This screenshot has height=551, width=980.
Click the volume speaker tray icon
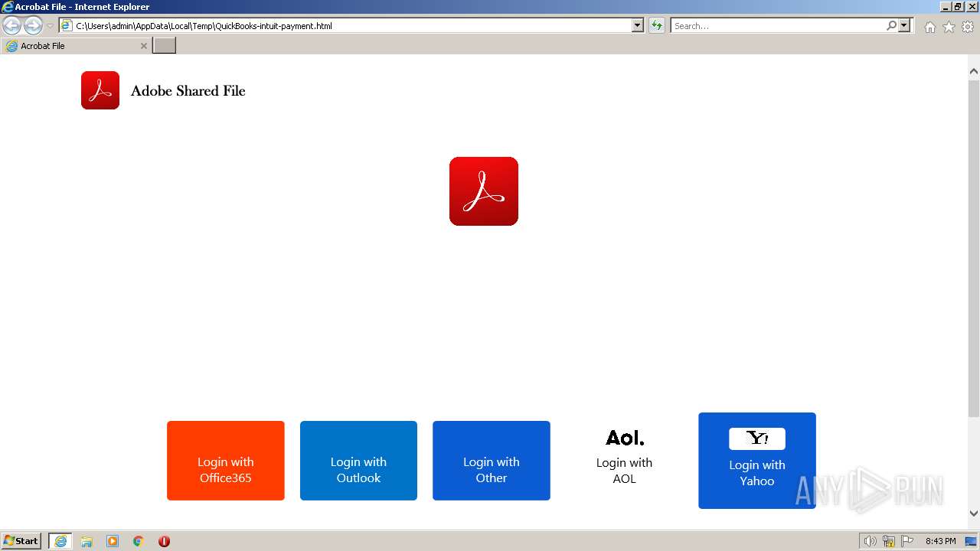(x=870, y=541)
